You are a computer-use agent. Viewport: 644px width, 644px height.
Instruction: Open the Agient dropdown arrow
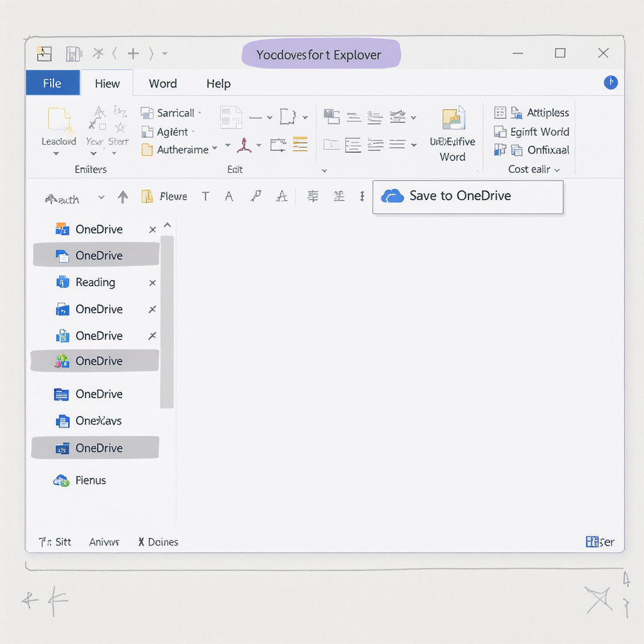[x=193, y=132]
